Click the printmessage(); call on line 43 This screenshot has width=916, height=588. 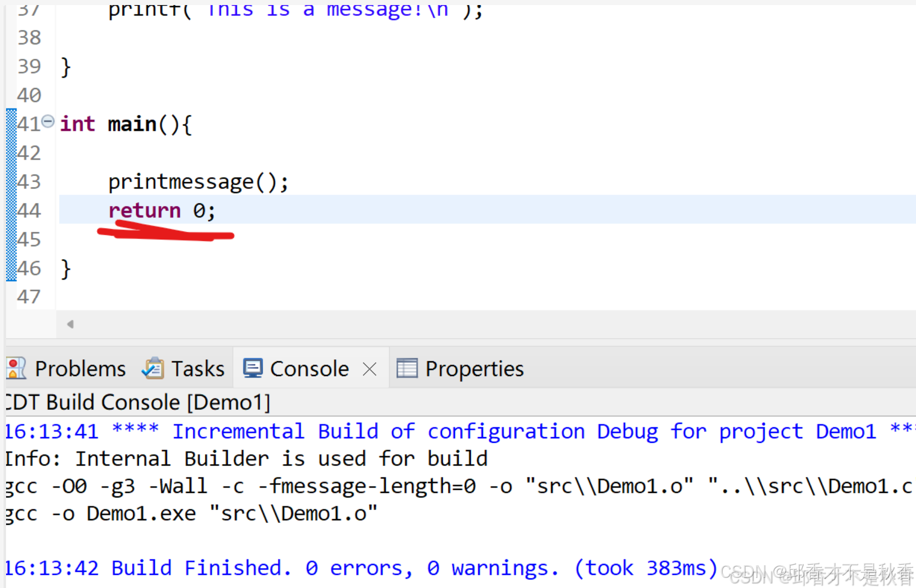point(198,182)
